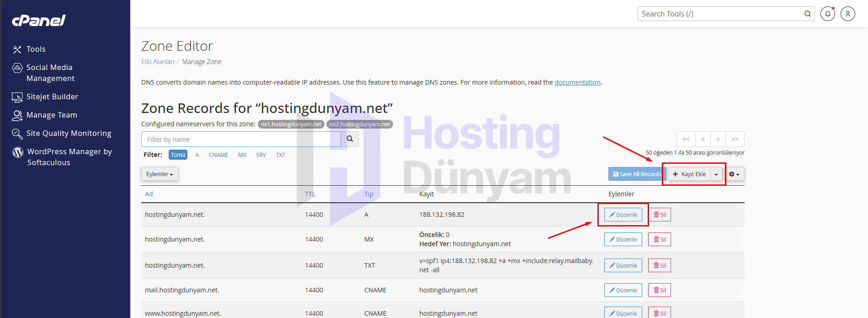Open the Eylemler dropdown
The width and height of the screenshot is (868, 318).
[160, 174]
